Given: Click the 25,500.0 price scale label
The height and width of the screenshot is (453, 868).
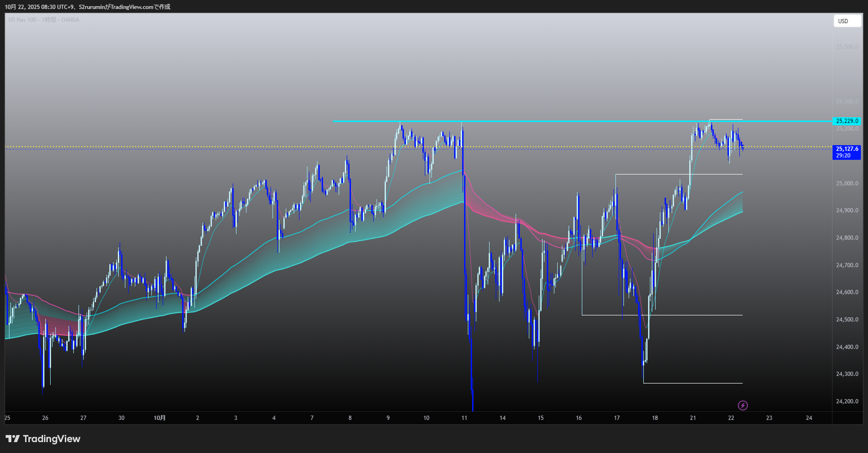Looking at the screenshot, I should pos(847,47).
